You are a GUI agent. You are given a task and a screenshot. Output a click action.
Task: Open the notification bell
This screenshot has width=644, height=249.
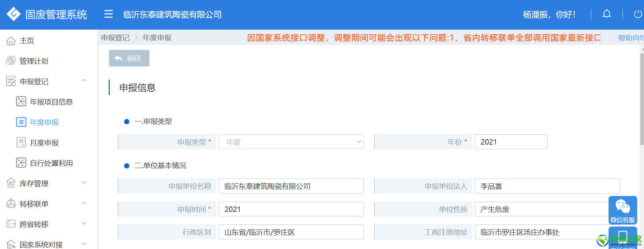(x=607, y=14)
